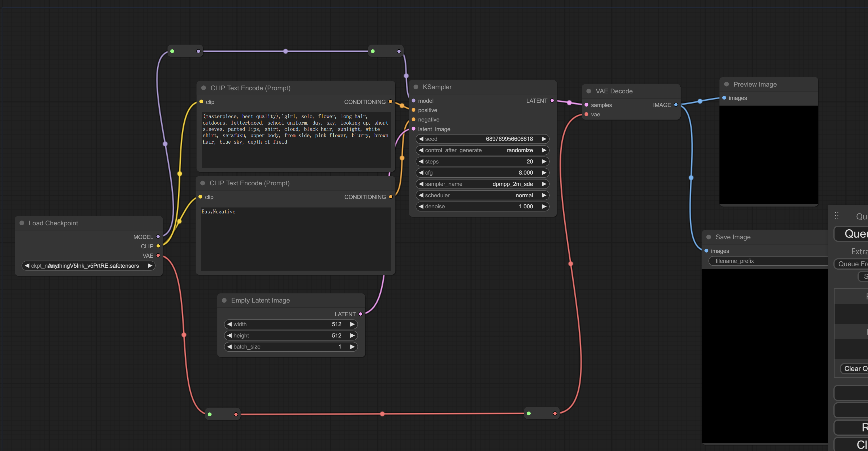The height and width of the screenshot is (451, 868).
Task: Open the sampler_name dropdown showing dpmpp_2m_sde
Action: coord(482,184)
